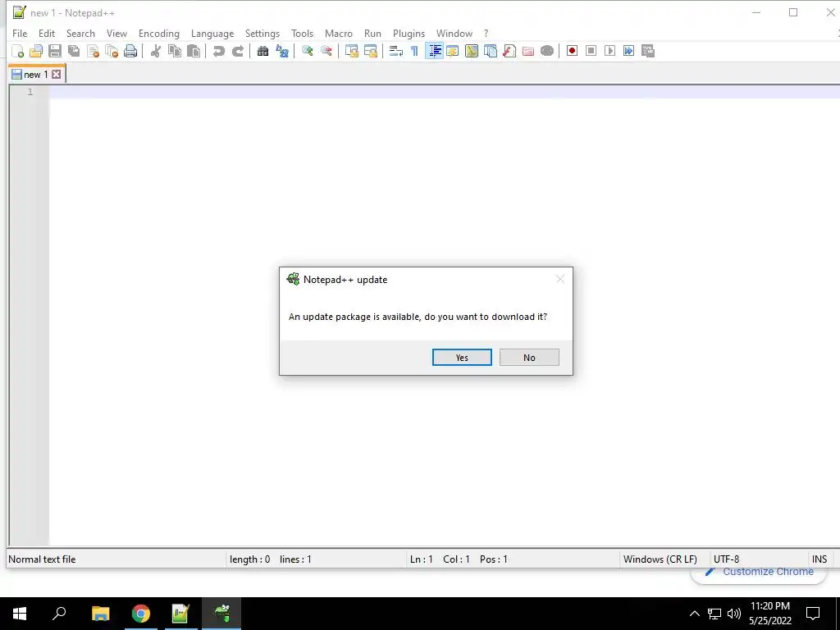Open the Replace toolbar icon
The image size is (840, 630).
tap(282, 52)
